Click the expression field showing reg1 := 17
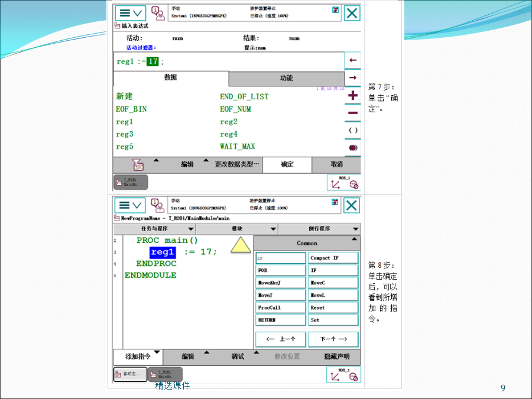The image size is (532, 399). click(229, 61)
